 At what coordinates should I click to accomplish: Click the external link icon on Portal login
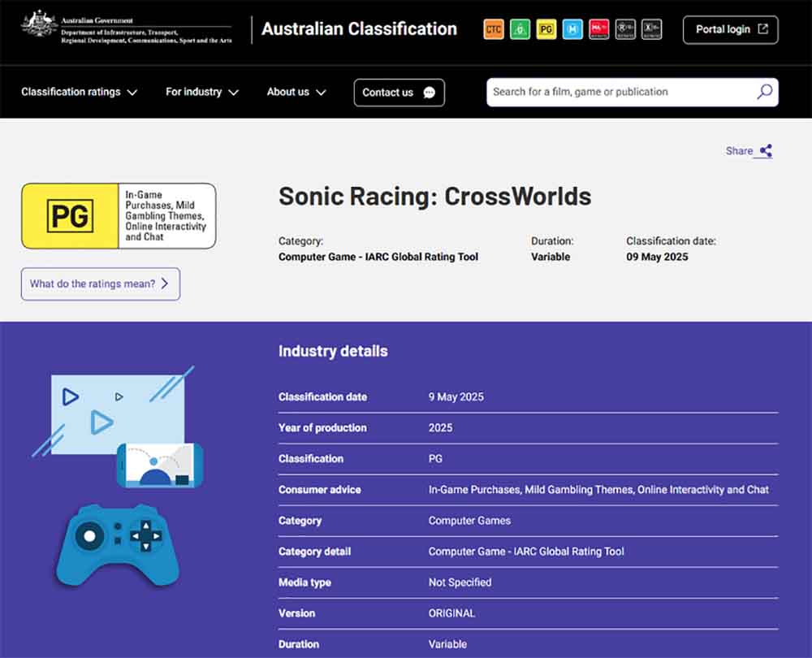[x=762, y=29]
